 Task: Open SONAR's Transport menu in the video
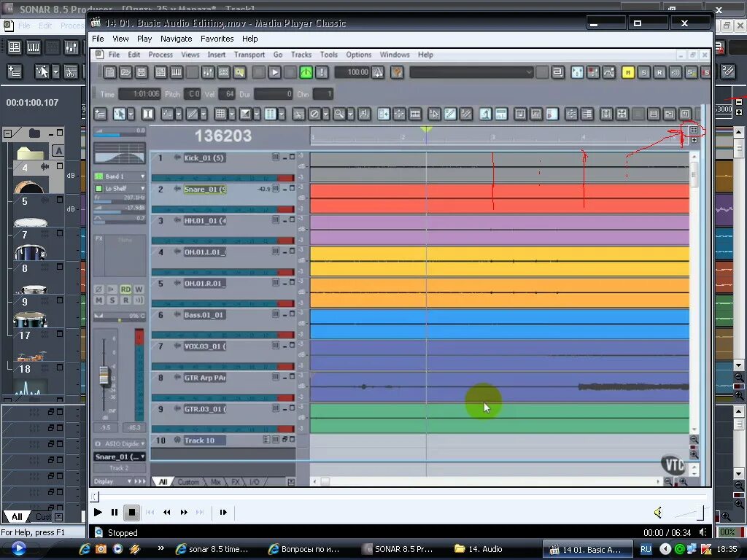[x=249, y=55]
